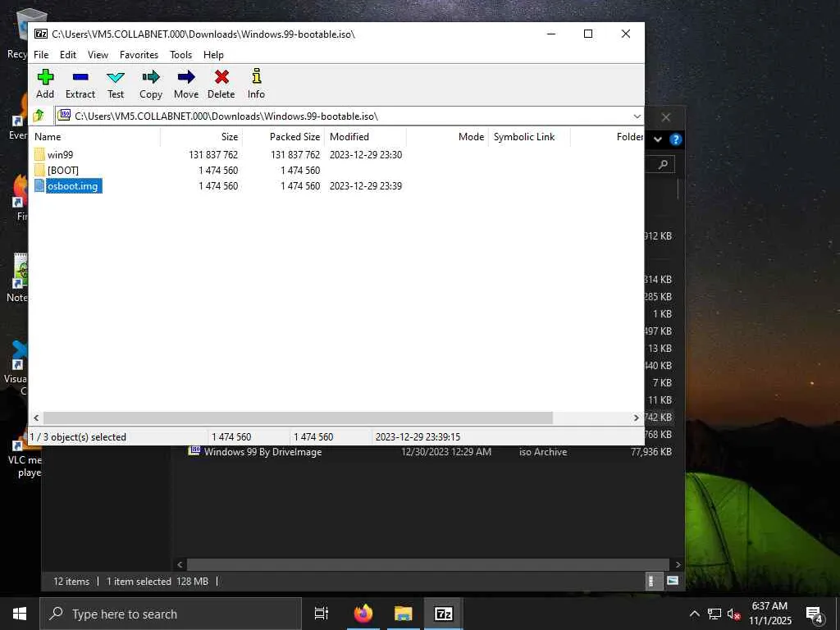Switch Explorer to large icons view
Viewport: 840px width, 630px height.
(x=673, y=581)
